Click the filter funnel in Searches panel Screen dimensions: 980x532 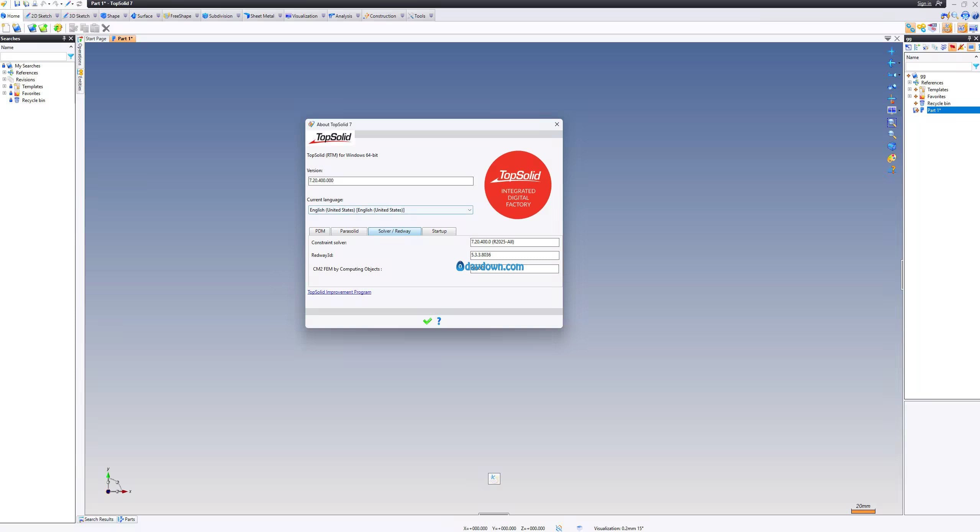(70, 56)
